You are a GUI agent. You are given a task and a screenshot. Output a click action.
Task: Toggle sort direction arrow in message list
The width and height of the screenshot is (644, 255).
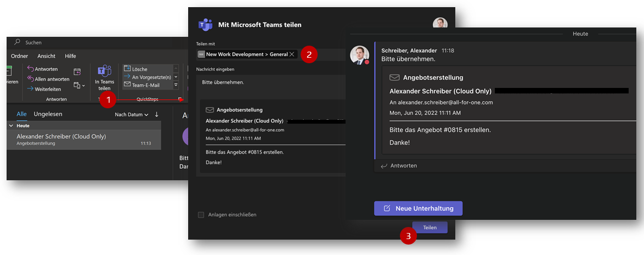(156, 114)
